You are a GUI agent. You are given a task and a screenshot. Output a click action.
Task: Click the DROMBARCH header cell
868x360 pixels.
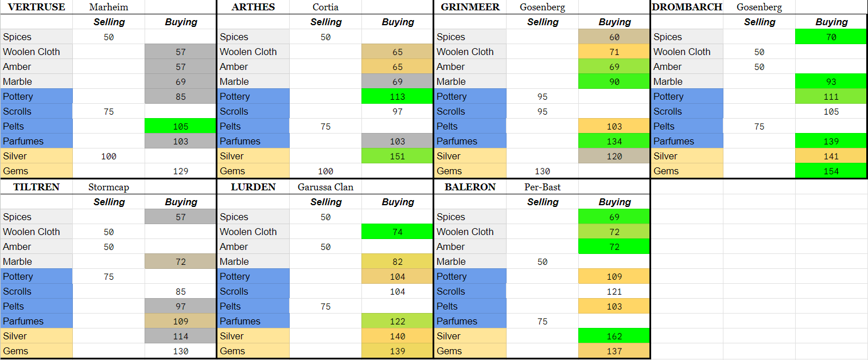click(687, 7)
